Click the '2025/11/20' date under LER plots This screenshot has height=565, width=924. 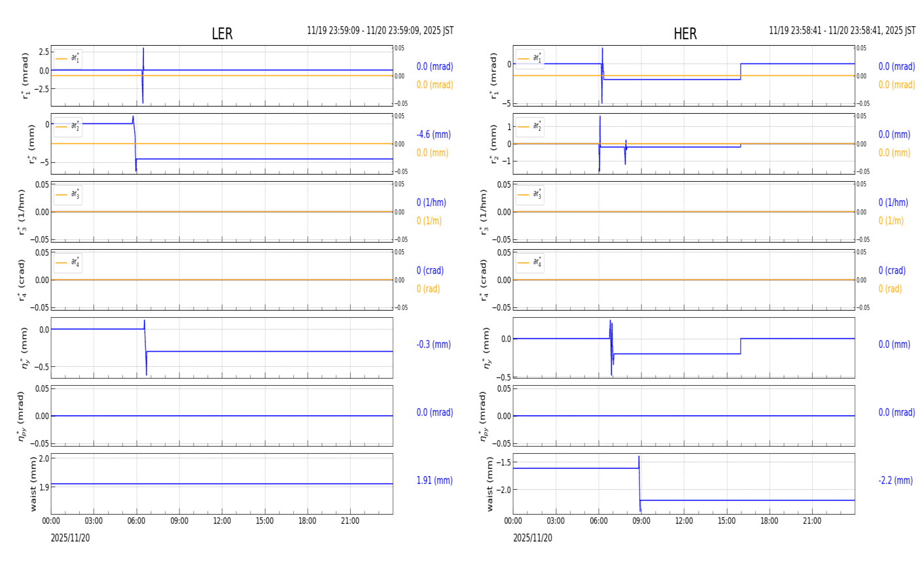coord(70,538)
